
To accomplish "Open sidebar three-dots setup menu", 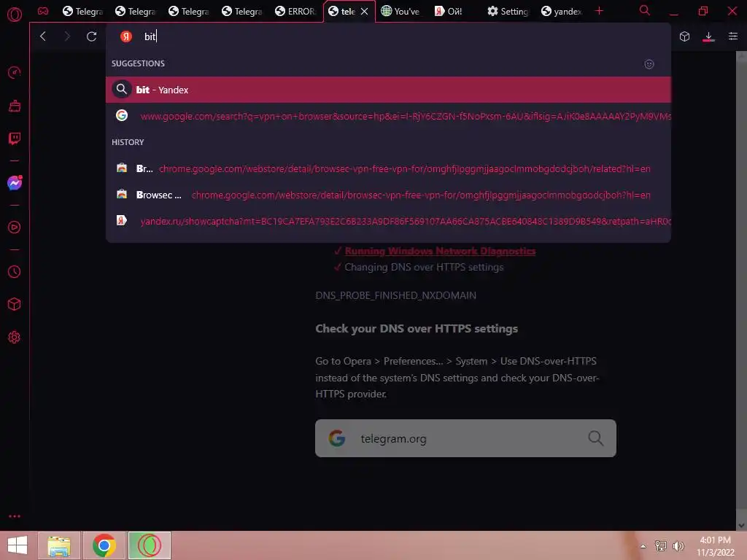I will pyautogui.click(x=15, y=516).
